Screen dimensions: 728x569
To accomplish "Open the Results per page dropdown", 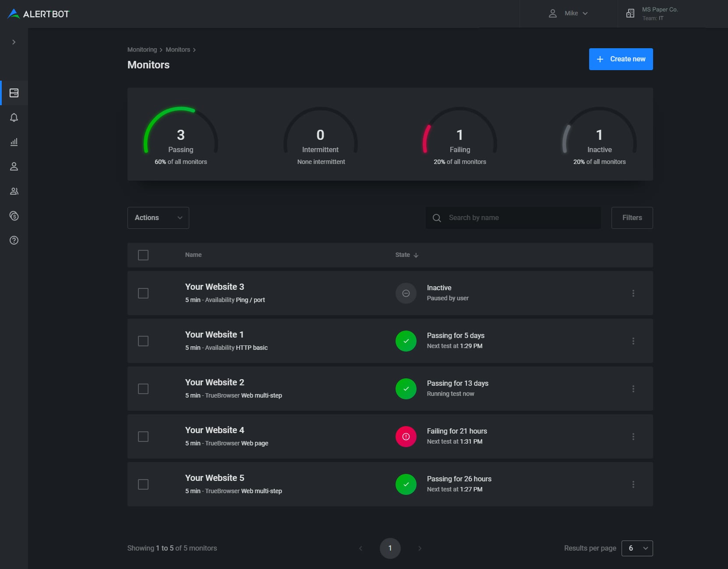I will [x=637, y=548].
